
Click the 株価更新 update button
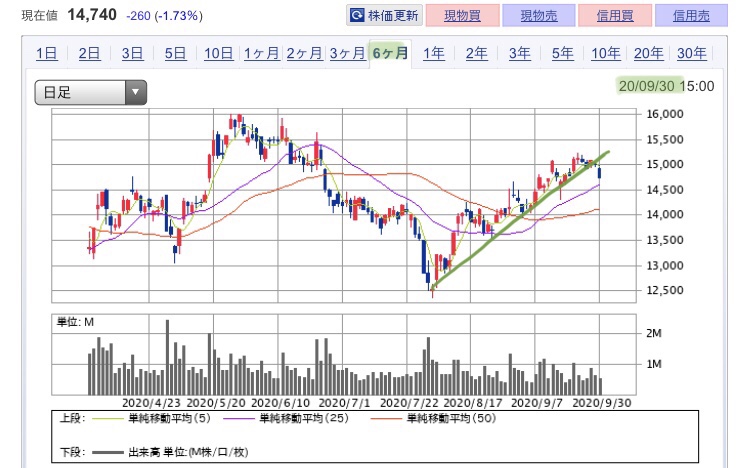[385, 16]
